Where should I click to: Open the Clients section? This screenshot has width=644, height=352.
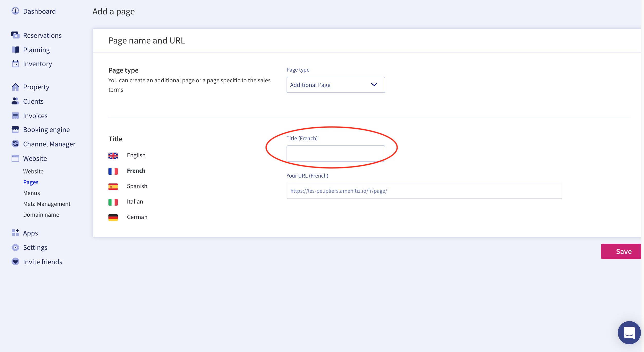[33, 101]
